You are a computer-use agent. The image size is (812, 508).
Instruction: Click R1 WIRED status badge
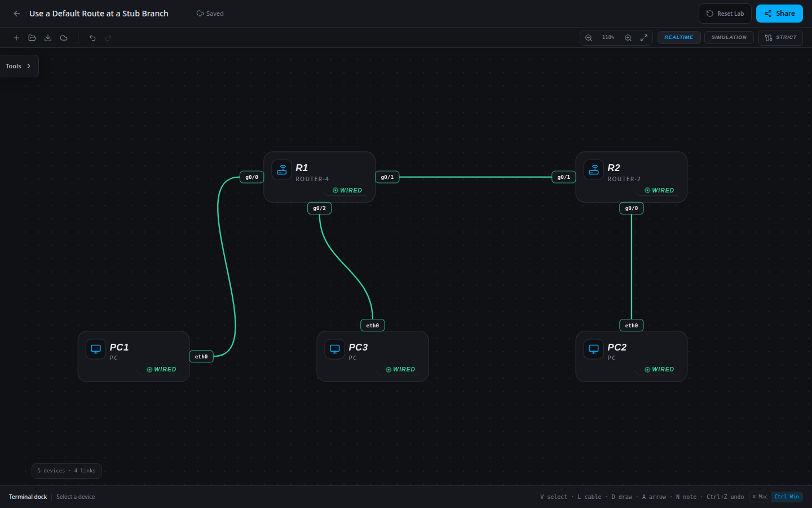pos(347,190)
